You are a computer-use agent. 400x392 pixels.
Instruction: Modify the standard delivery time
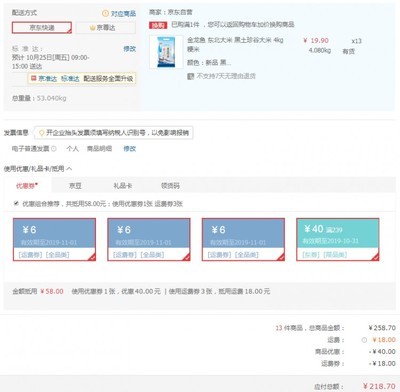tap(129, 49)
